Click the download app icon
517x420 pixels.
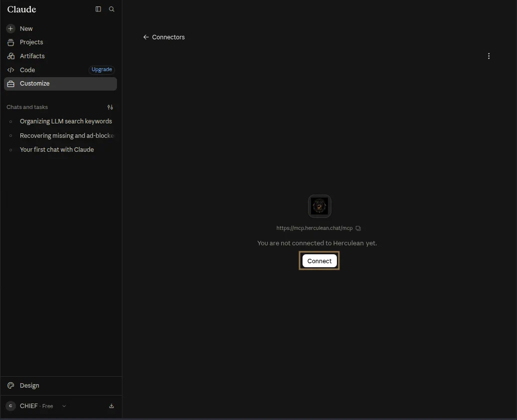111,406
